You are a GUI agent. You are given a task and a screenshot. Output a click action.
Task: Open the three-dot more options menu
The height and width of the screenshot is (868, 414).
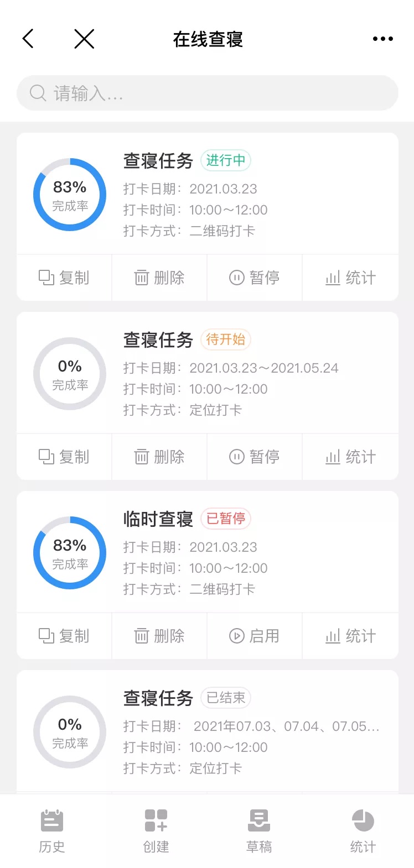[382, 39]
